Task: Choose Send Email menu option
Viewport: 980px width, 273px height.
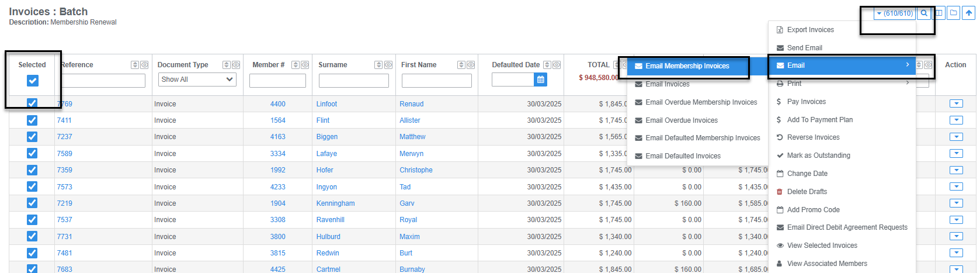Action: 842,48
